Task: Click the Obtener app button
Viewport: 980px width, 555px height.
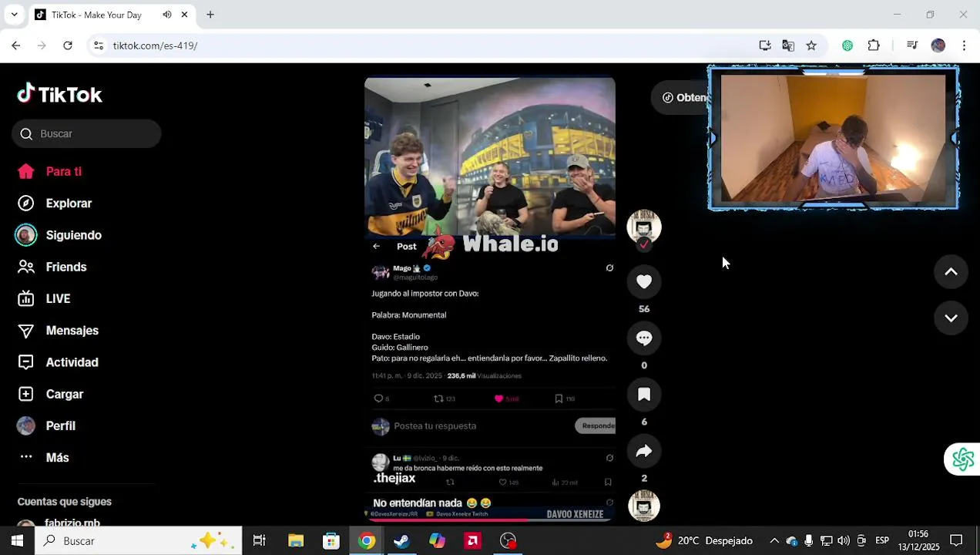Action: [x=681, y=98]
